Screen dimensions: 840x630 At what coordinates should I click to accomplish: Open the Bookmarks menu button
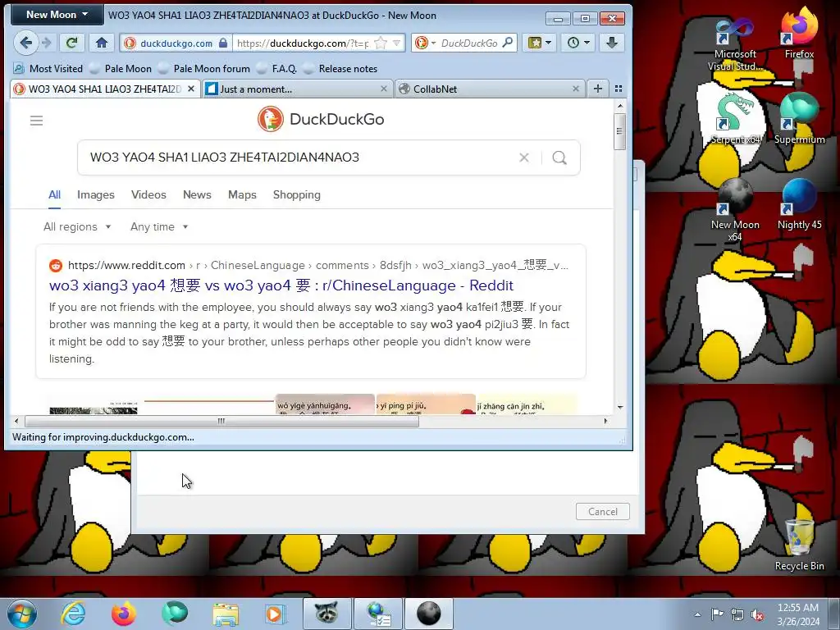(x=540, y=43)
